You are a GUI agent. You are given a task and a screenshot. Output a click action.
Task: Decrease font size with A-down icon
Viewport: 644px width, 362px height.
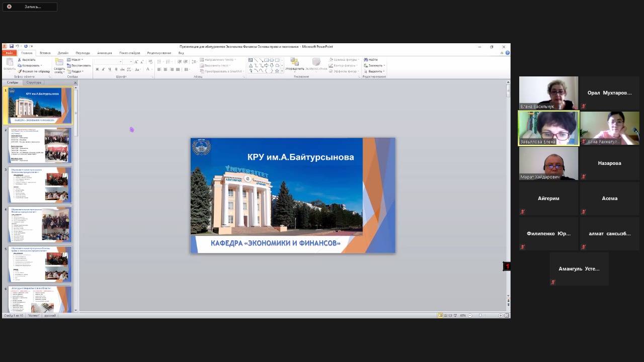point(142,62)
